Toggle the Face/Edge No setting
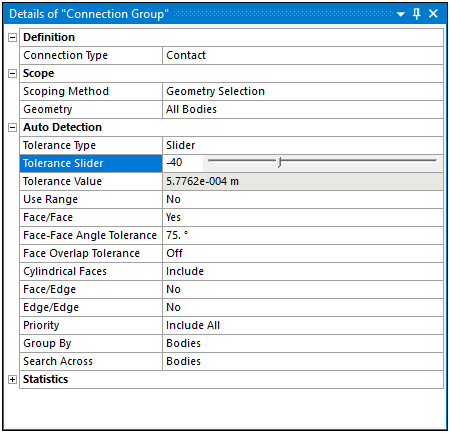Image resolution: width=450 pixels, height=433 pixels. click(x=303, y=289)
